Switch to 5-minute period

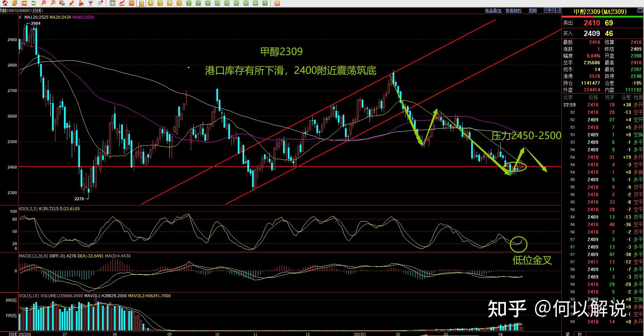208,3
